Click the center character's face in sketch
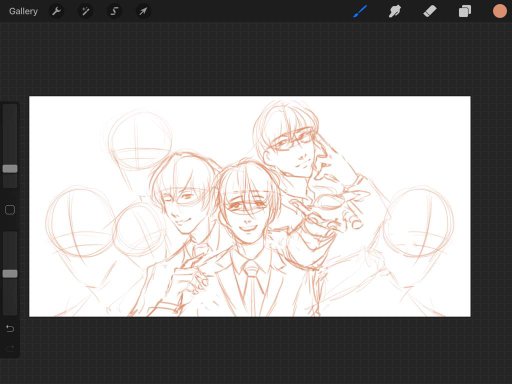The width and height of the screenshot is (512, 384). 246,213
